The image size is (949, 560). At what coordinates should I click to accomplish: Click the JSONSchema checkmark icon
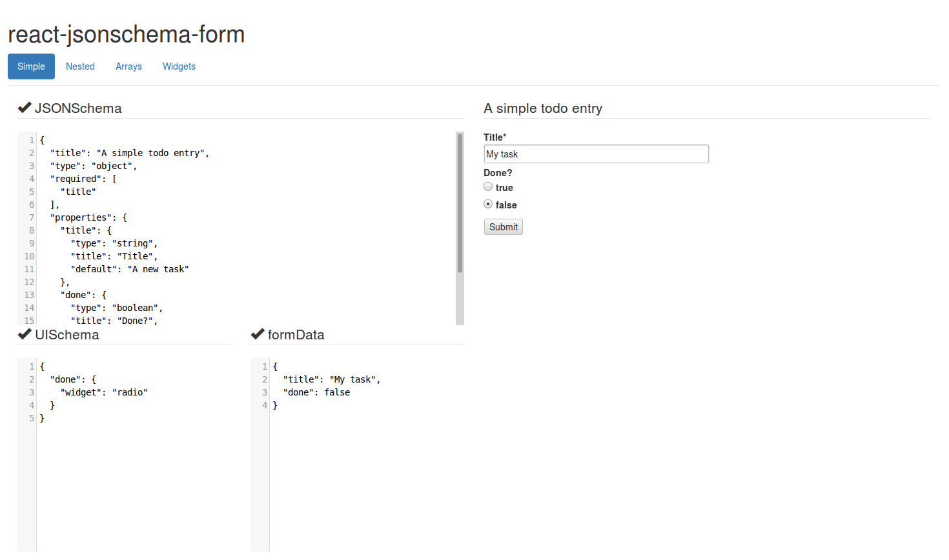tap(25, 108)
